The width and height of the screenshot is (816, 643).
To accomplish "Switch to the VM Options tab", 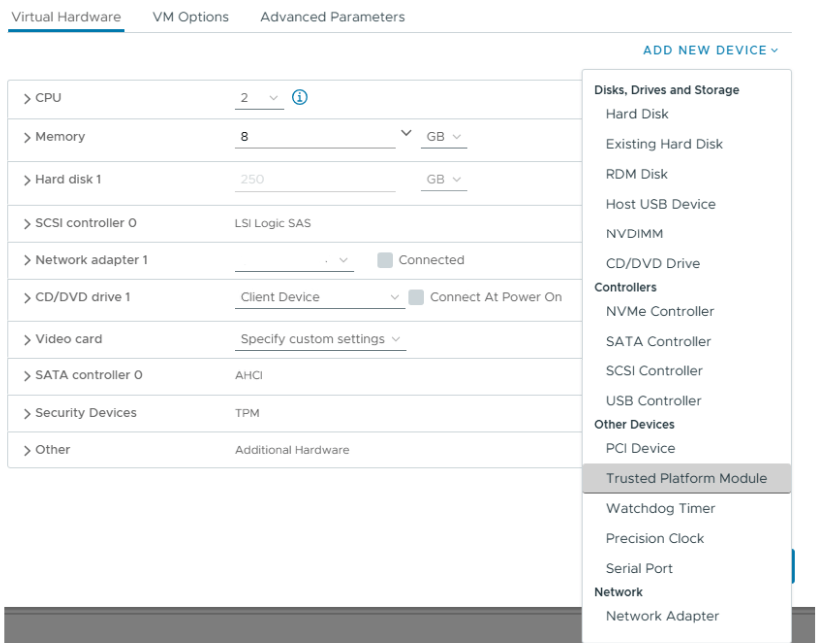I will [190, 17].
